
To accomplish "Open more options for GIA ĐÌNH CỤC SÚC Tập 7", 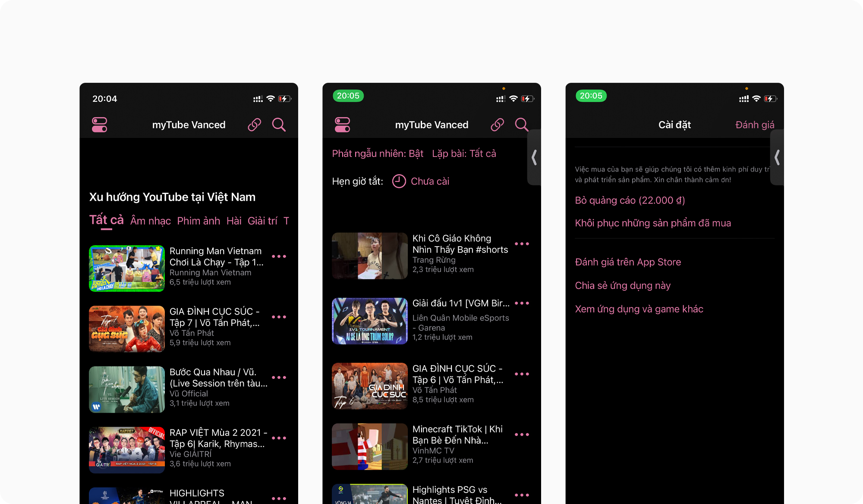I will click(279, 317).
